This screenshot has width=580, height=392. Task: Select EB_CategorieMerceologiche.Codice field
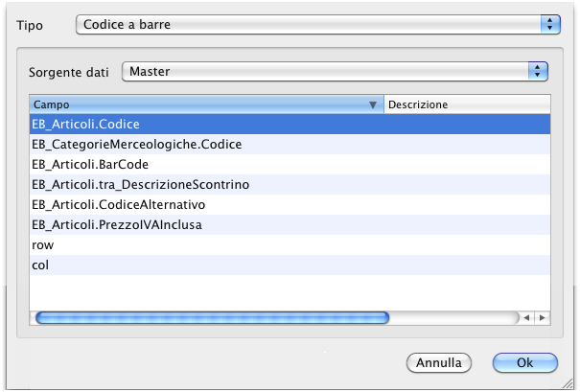[136, 145]
